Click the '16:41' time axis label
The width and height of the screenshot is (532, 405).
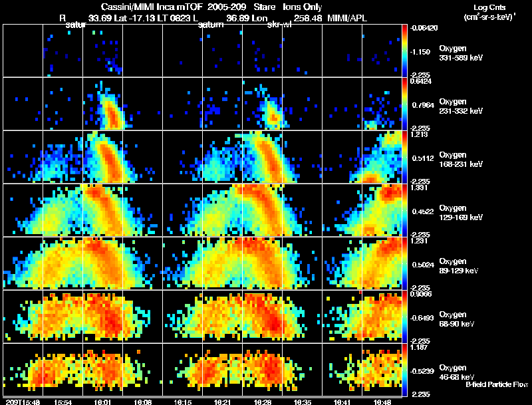point(342,402)
